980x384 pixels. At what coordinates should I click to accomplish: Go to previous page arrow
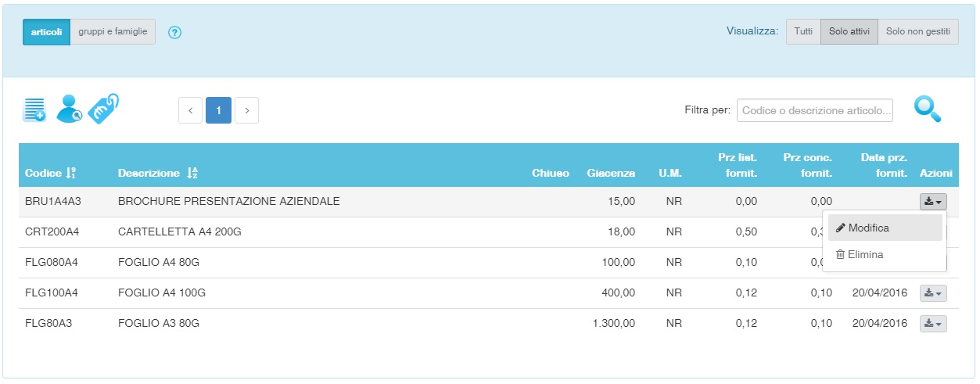point(190,111)
